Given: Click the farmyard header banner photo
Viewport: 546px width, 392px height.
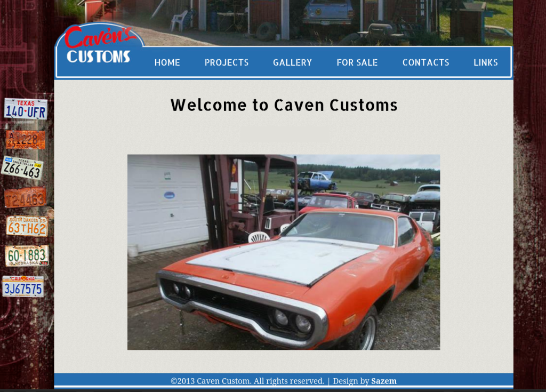Looking at the screenshot, I should (x=320, y=21).
